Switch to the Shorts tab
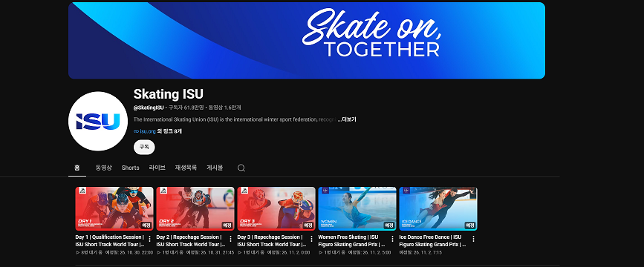The height and width of the screenshot is (267, 644). [x=130, y=168]
